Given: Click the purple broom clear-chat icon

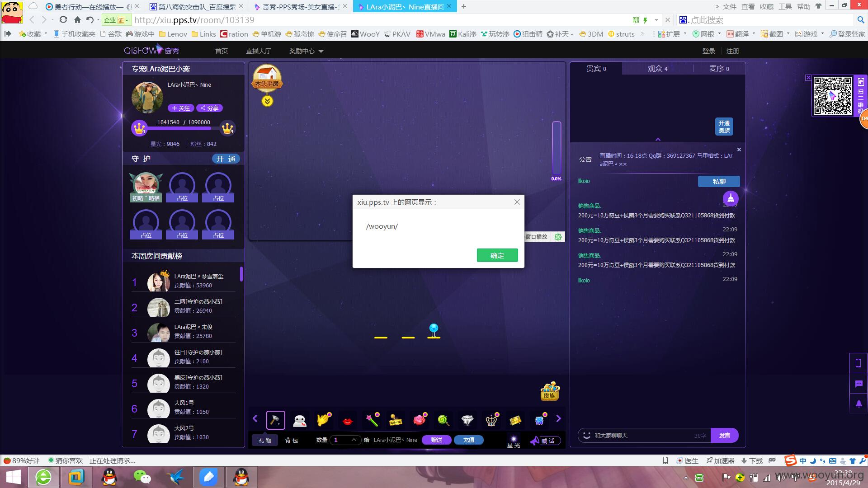Looking at the screenshot, I should pyautogui.click(x=731, y=198).
